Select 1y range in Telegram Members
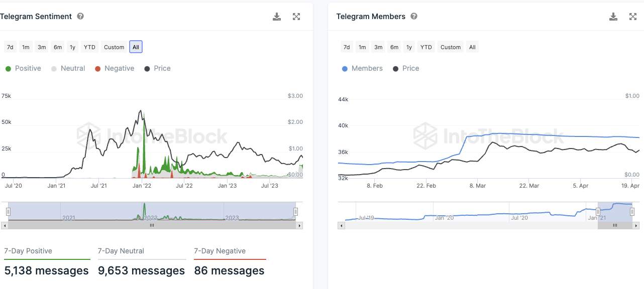644x289 pixels. (409, 47)
